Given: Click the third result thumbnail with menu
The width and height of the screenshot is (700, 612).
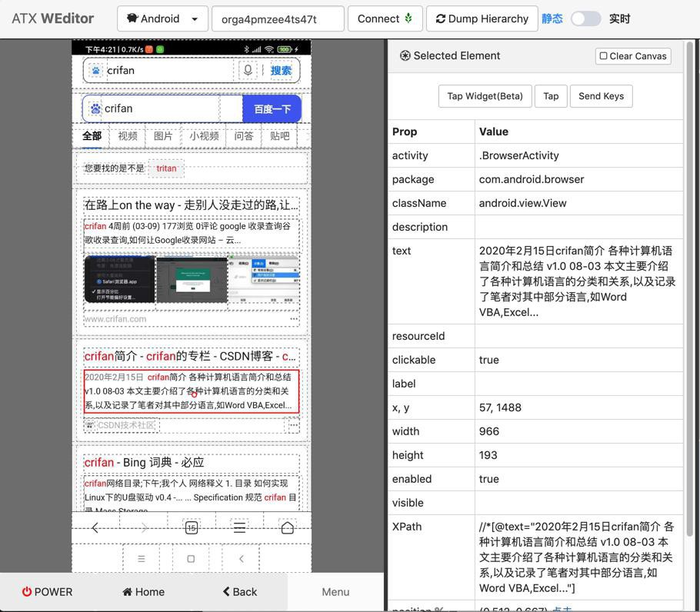Looking at the screenshot, I should pos(264,279).
